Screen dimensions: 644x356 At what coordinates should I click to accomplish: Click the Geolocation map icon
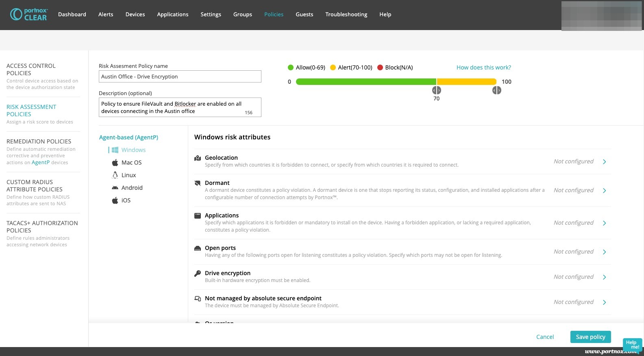click(x=198, y=158)
